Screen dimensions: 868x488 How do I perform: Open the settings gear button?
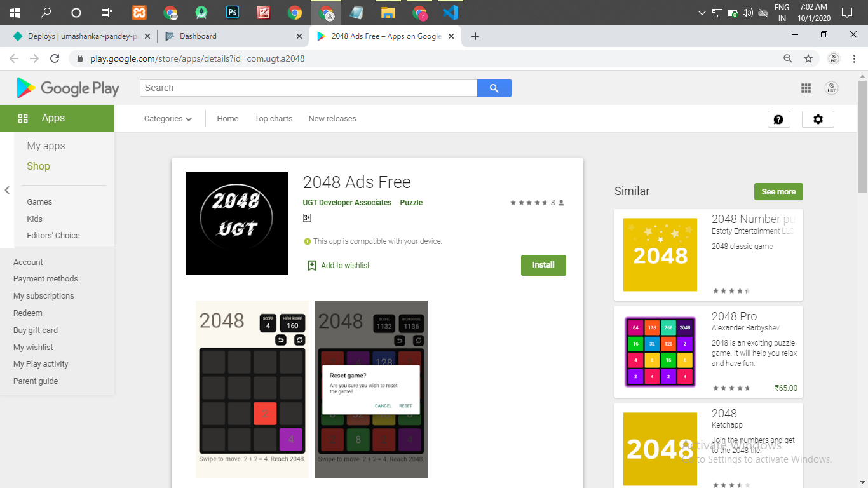point(818,119)
